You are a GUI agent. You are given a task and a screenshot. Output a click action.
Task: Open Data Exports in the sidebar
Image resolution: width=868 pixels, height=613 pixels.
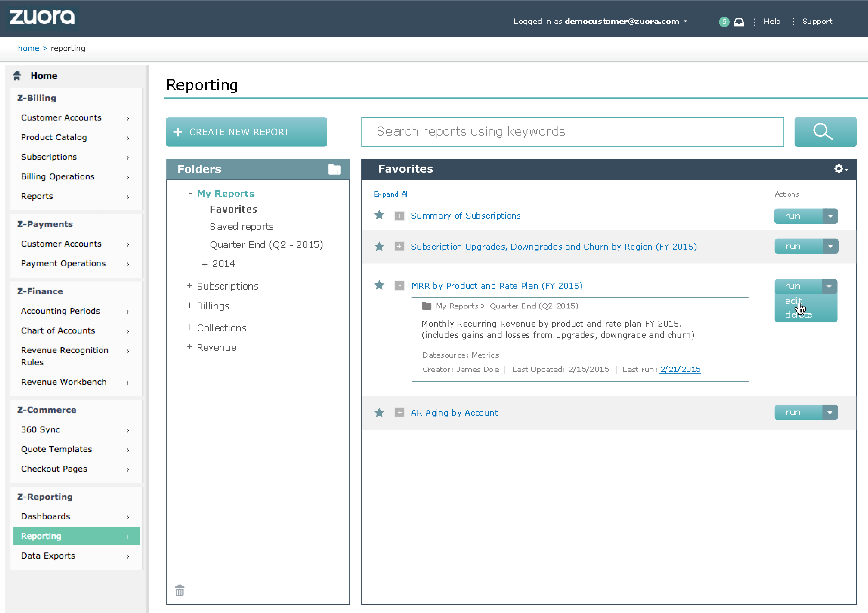click(48, 556)
